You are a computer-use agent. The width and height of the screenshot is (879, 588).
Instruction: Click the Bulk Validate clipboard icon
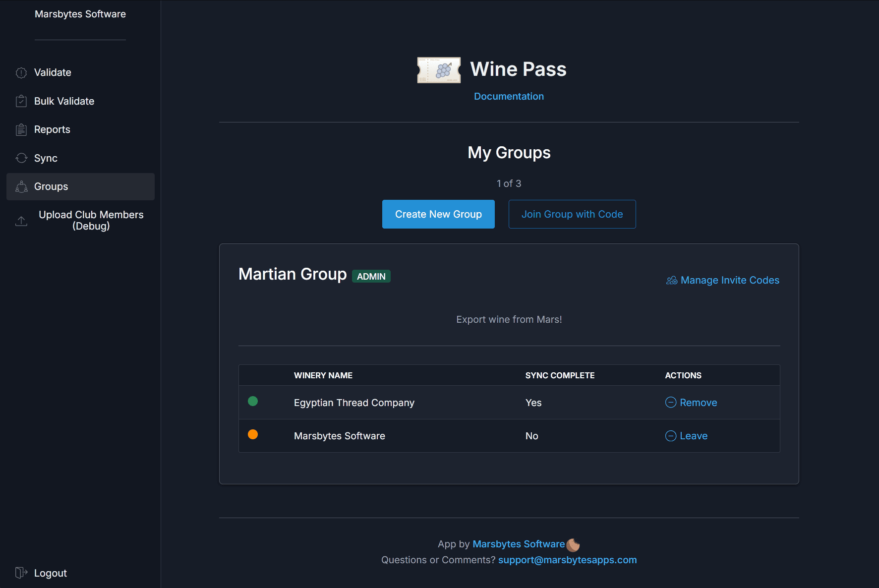pos(21,101)
